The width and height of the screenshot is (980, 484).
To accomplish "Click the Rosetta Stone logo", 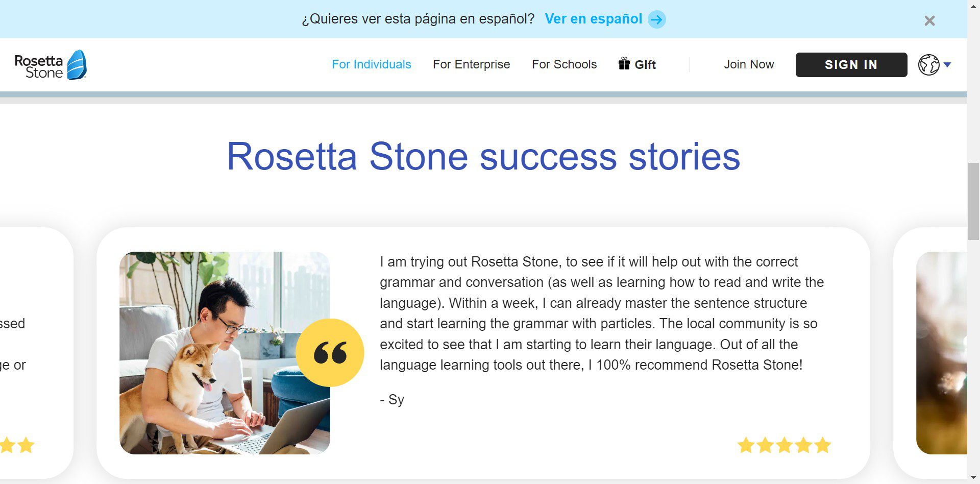I will pos(51,65).
